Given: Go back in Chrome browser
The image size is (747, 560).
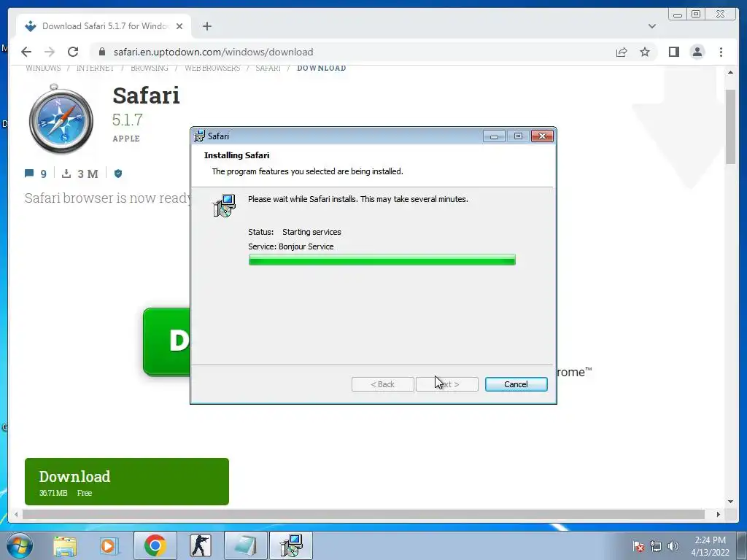Looking at the screenshot, I should pyautogui.click(x=26, y=52).
